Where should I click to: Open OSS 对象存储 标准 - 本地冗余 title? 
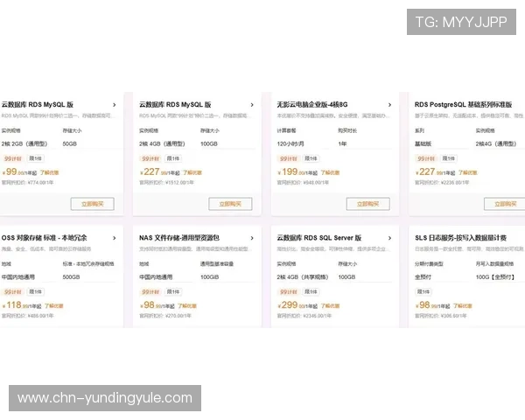coord(45,238)
